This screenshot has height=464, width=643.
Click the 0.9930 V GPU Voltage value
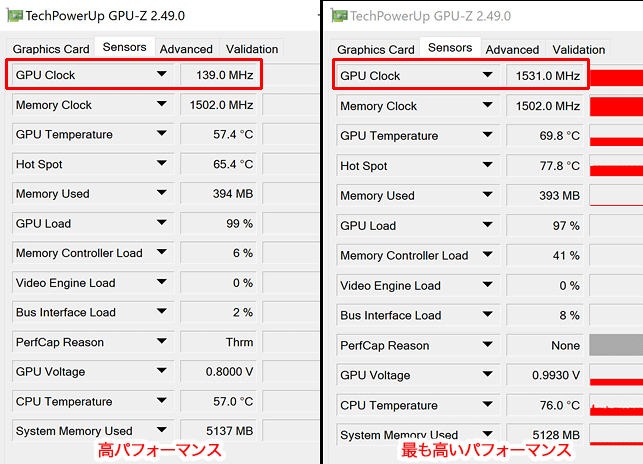[545, 375]
